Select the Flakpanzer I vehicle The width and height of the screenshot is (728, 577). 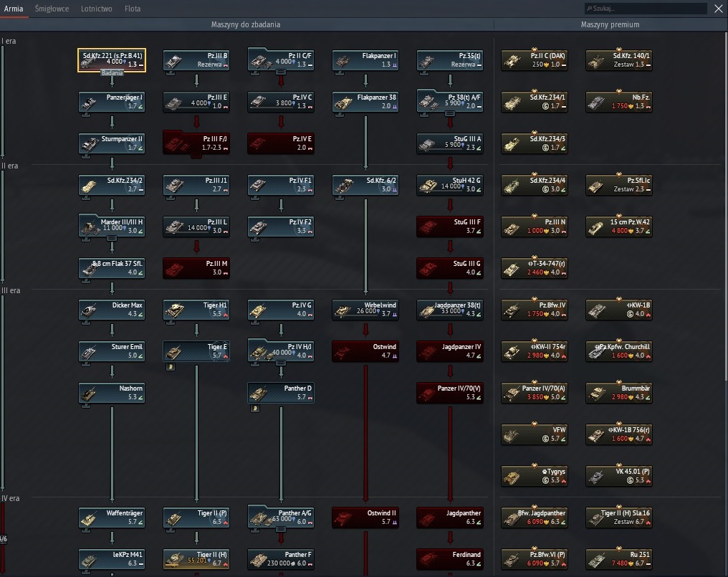[365, 60]
